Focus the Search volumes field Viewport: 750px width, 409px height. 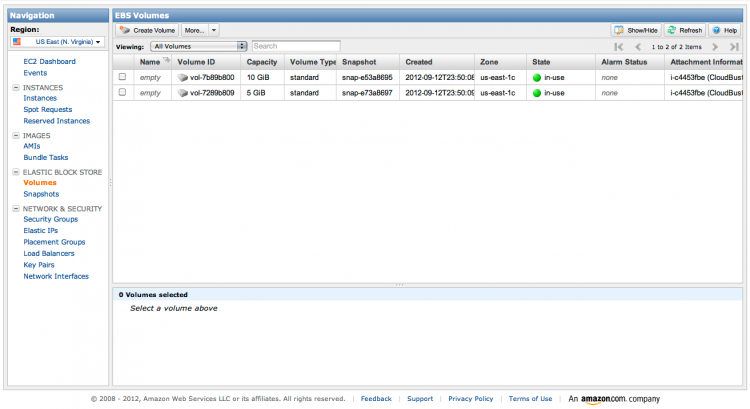pos(296,46)
